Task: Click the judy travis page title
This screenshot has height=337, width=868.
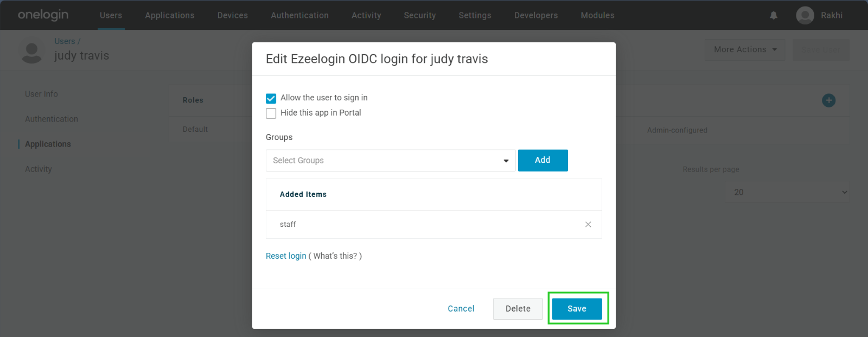Action: point(82,56)
